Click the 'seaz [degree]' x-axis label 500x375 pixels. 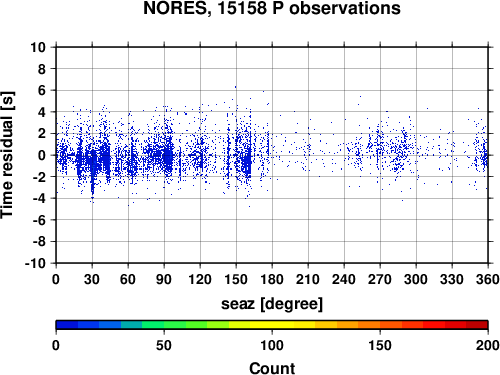(x=272, y=304)
